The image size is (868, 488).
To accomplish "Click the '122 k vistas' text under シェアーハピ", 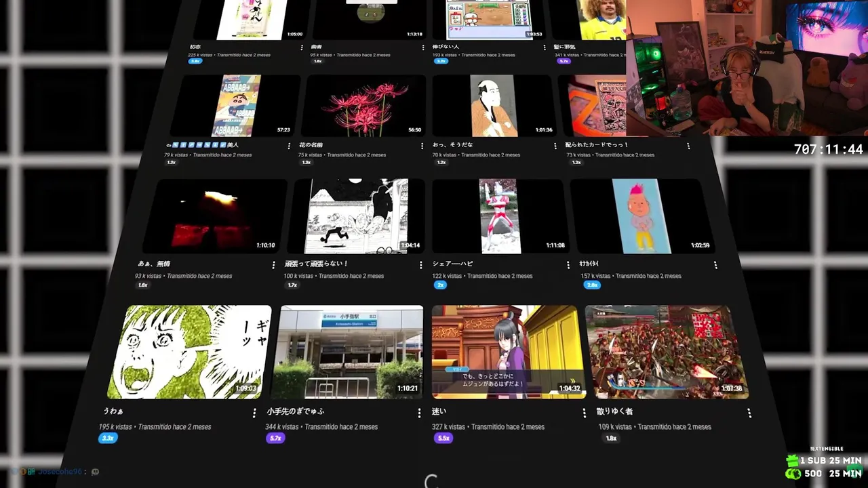I will tap(447, 276).
